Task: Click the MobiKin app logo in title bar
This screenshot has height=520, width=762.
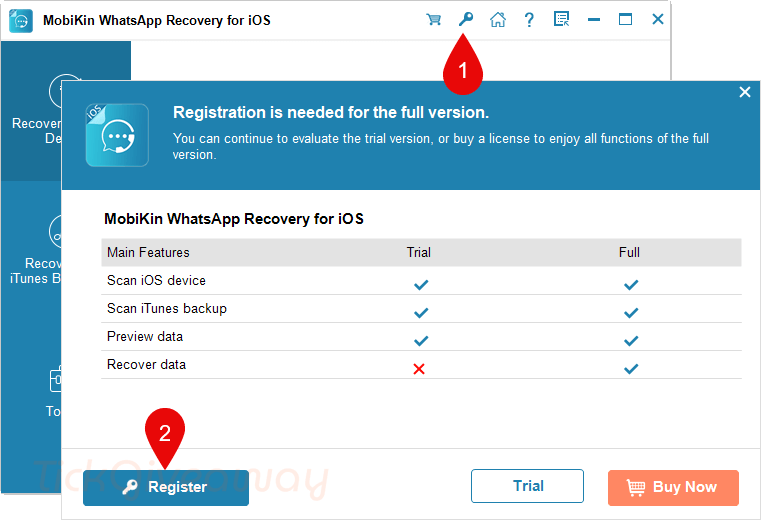Action: coord(21,20)
